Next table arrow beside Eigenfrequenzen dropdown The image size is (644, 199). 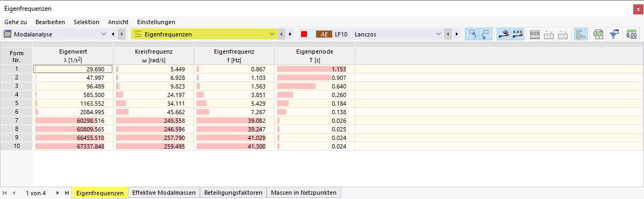290,34
